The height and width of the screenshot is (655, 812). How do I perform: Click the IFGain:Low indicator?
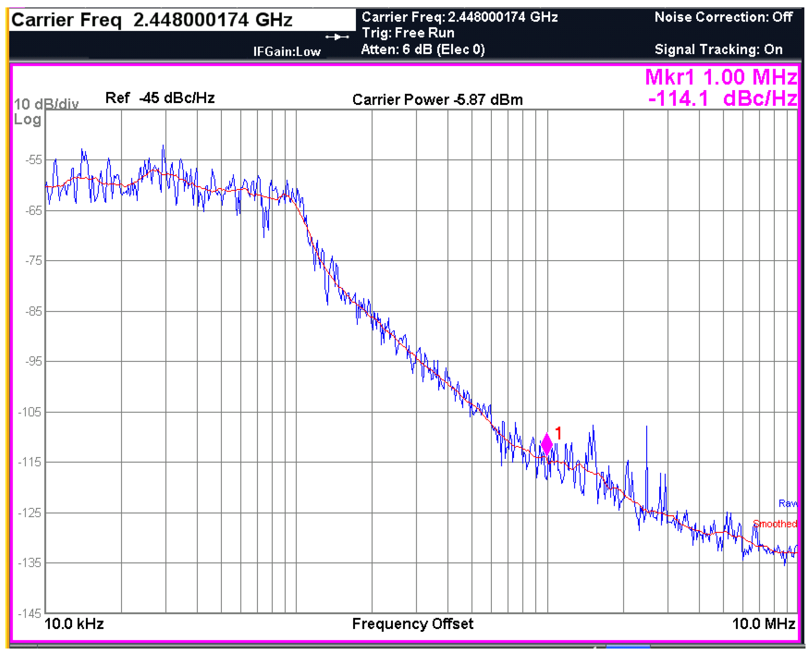(287, 52)
